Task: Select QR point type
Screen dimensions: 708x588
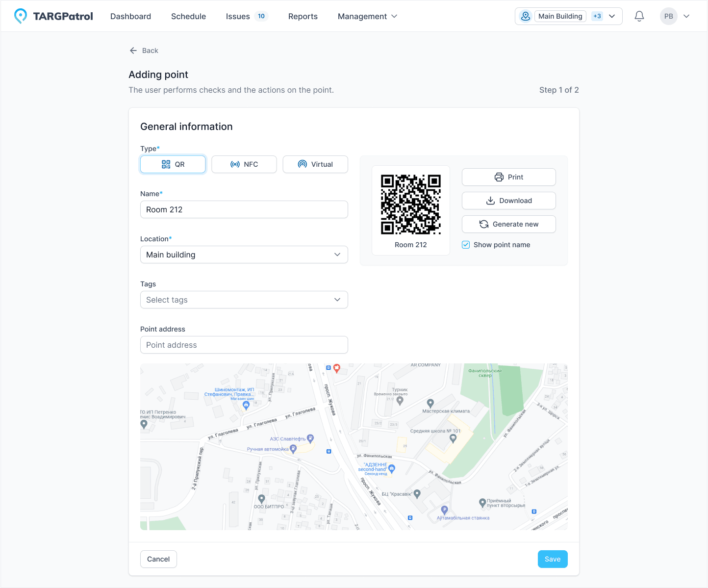Action: click(173, 164)
